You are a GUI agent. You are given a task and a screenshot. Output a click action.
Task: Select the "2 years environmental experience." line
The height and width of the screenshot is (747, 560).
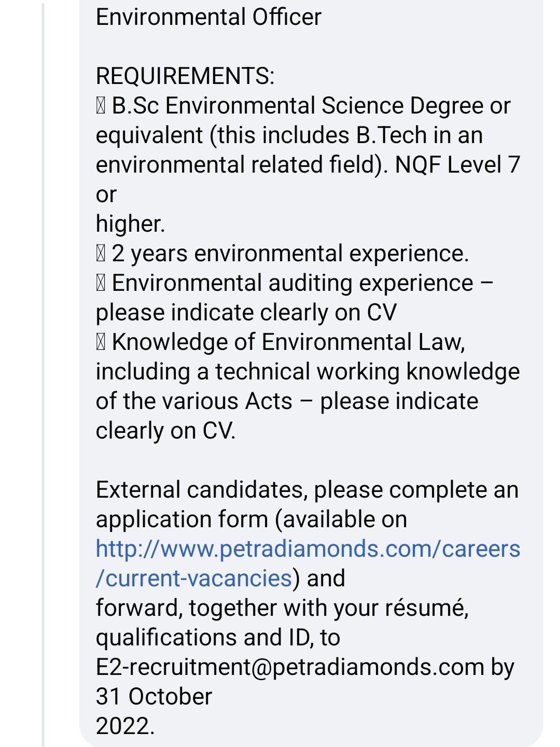290,254
